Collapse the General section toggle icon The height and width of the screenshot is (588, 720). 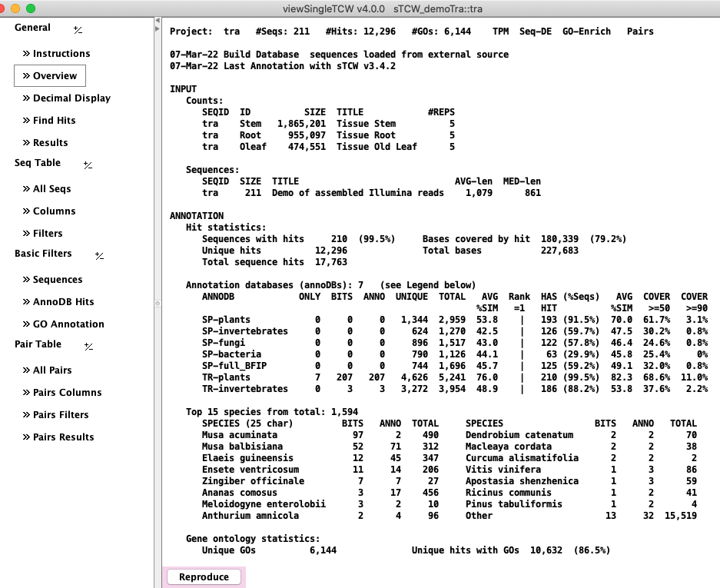tap(78, 29)
